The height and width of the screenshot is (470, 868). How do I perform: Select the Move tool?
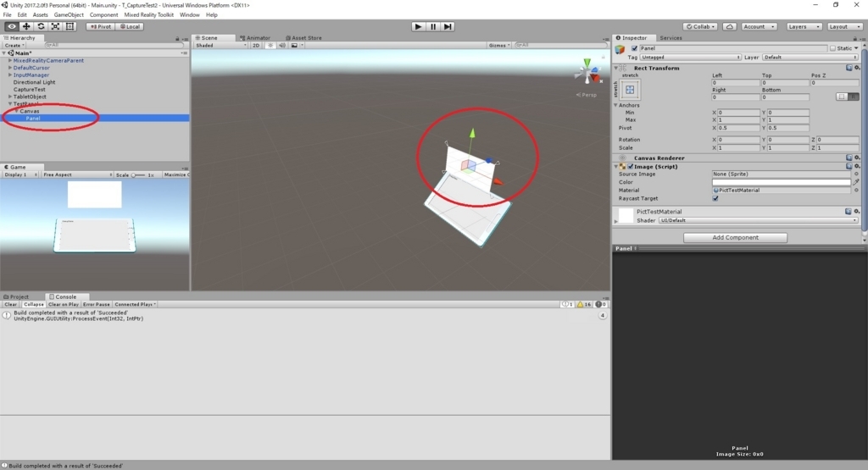26,26
